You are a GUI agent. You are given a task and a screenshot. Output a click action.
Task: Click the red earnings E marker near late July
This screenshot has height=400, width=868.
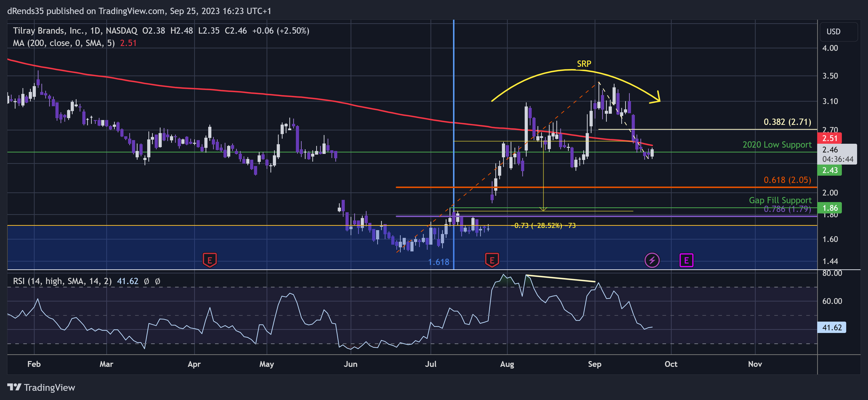point(492,260)
